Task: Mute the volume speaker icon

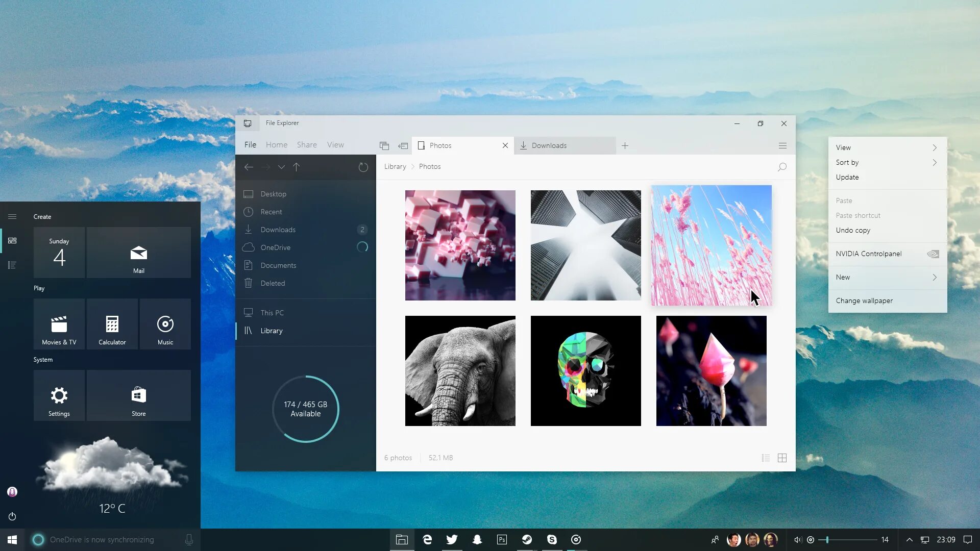Action: [x=798, y=540]
